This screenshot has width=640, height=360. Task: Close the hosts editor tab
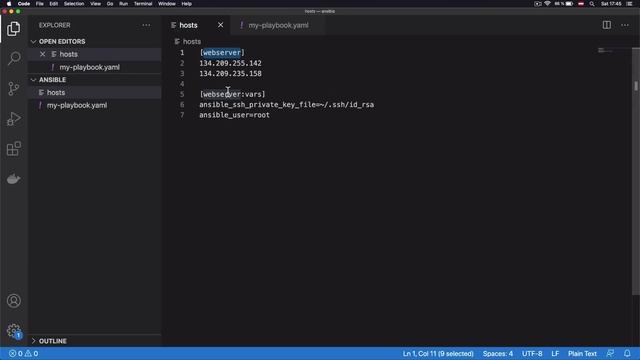coord(220,25)
